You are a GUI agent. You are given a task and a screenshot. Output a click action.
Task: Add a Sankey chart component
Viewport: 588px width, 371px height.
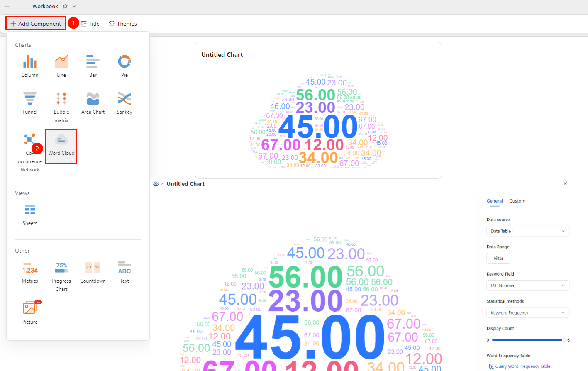coord(124,103)
